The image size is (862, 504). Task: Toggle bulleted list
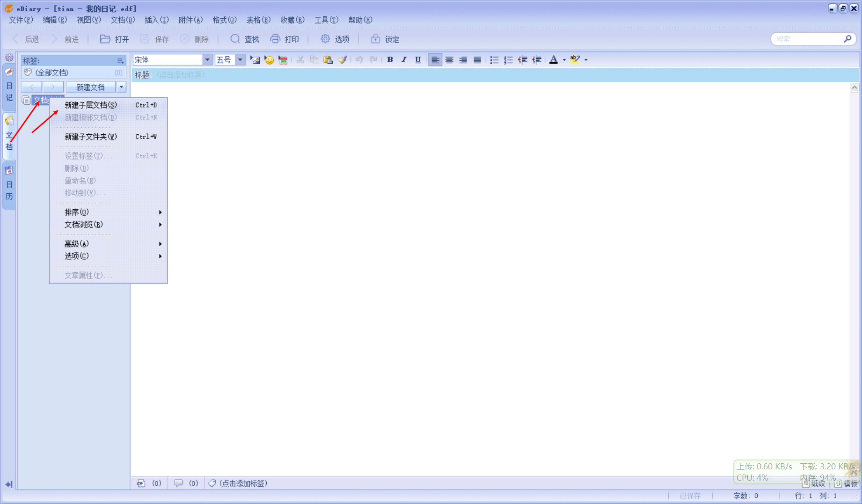[494, 60]
